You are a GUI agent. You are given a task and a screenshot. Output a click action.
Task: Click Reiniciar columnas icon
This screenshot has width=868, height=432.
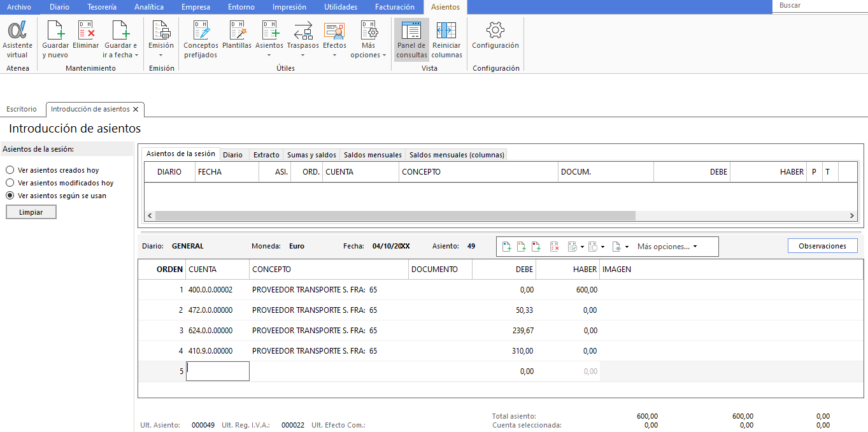(446, 31)
